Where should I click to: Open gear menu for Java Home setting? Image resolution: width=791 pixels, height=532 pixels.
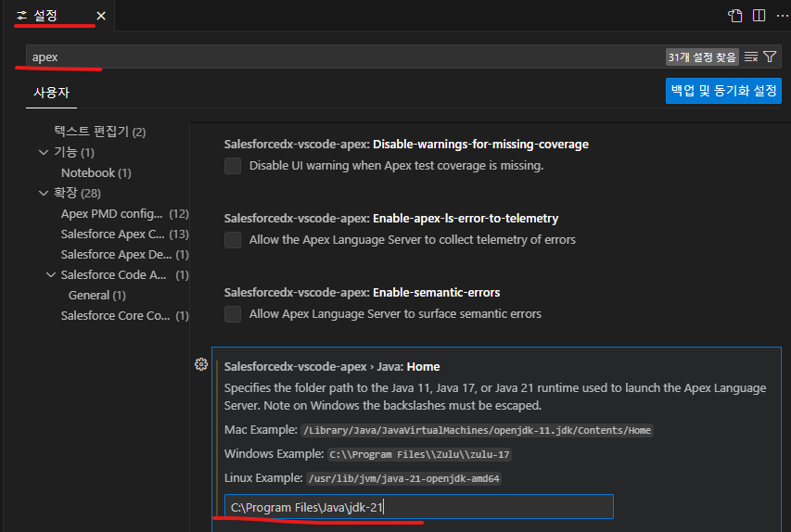coord(201,364)
